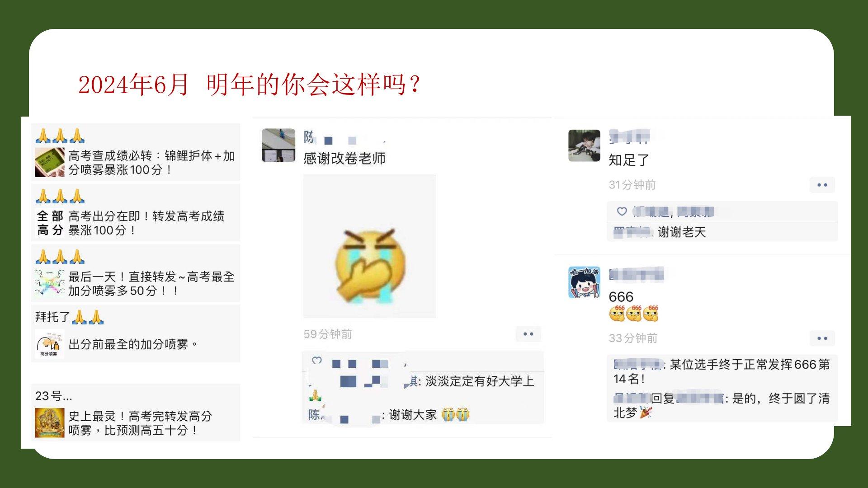Tap the heart like icon under 知足了 post
The image size is (868, 488).
coord(622,211)
